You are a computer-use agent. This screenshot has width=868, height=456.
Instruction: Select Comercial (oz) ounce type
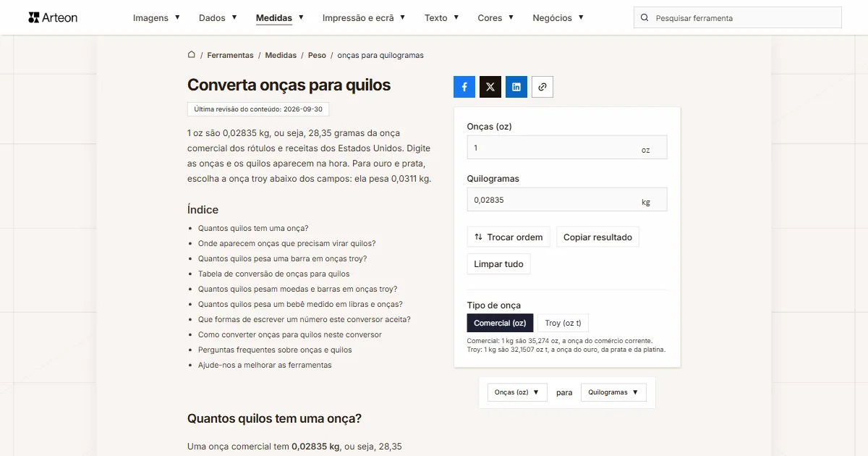pyautogui.click(x=500, y=323)
